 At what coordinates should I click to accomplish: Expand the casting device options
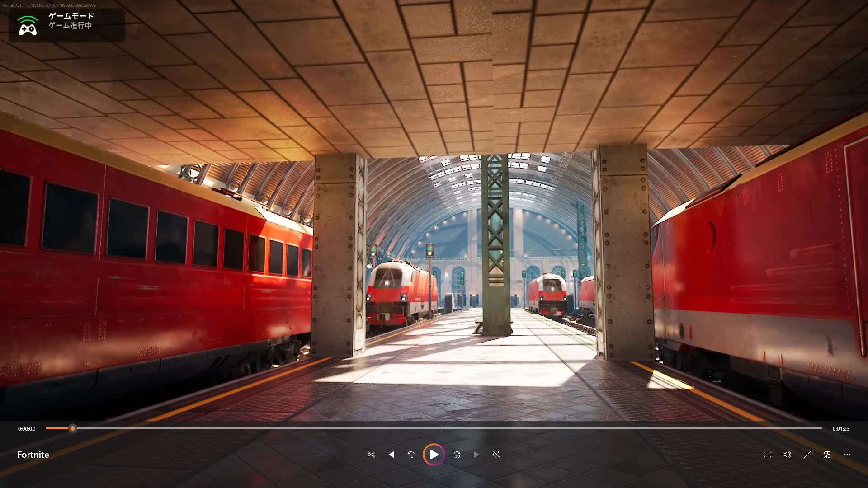(827, 455)
